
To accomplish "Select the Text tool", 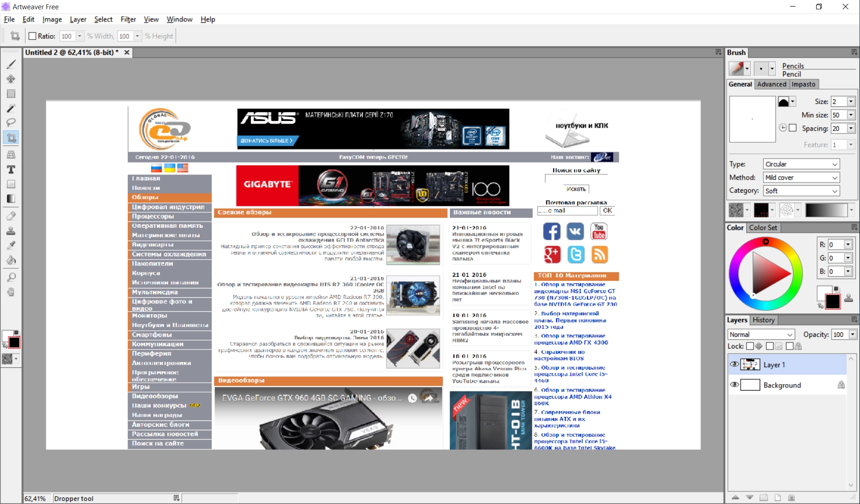I will 11,169.
